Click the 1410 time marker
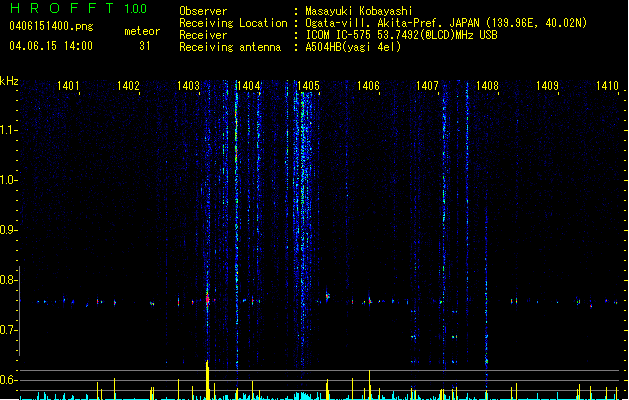The height and width of the screenshot is (400, 629). click(x=607, y=86)
